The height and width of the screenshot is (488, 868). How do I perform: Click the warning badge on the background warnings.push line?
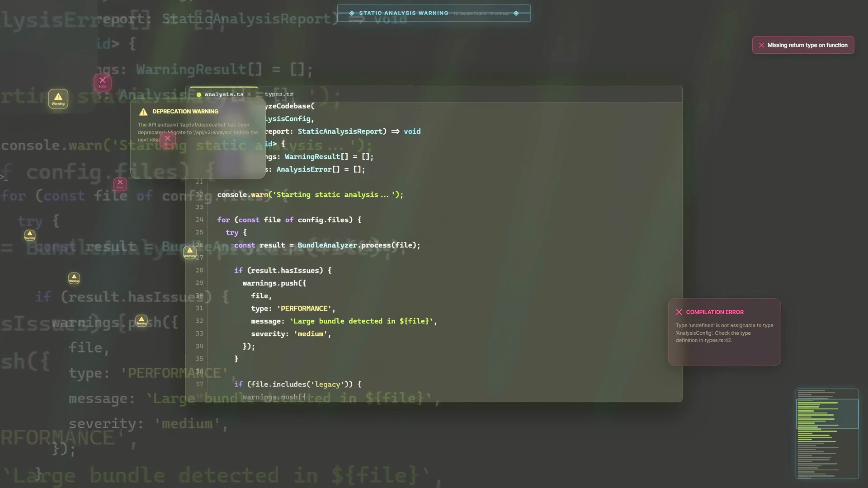[x=142, y=320]
